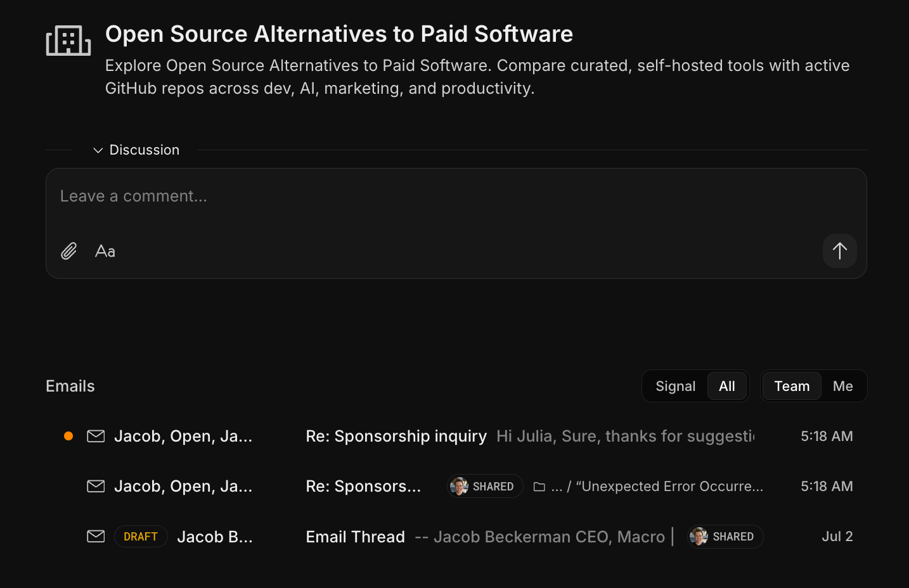The height and width of the screenshot is (588, 909).
Task: Click the Hi Julia preview text
Action: tap(626, 436)
